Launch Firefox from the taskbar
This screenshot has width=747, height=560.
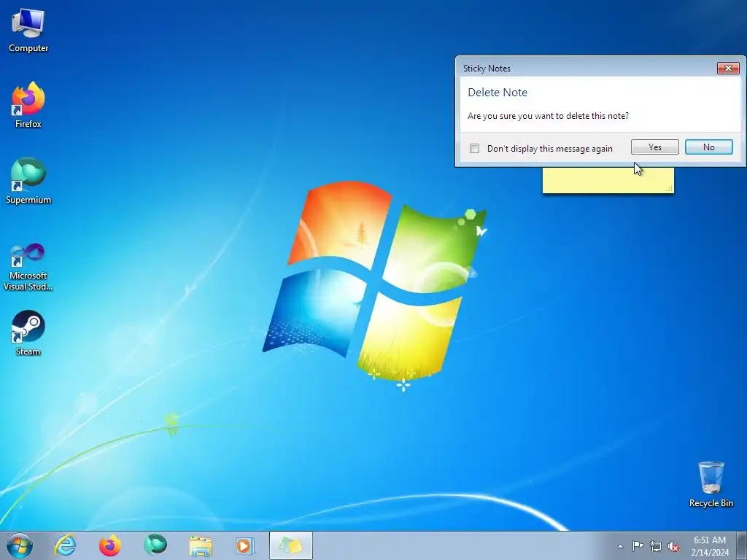coord(110,545)
